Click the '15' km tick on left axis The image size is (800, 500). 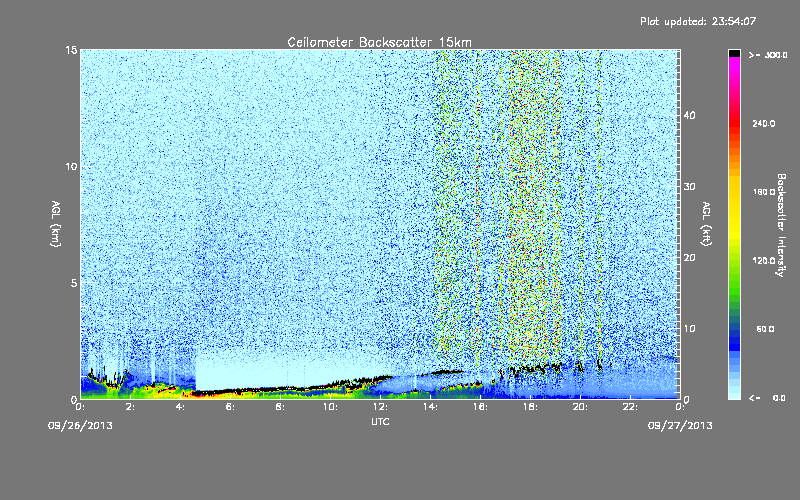[x=71, y=50]
